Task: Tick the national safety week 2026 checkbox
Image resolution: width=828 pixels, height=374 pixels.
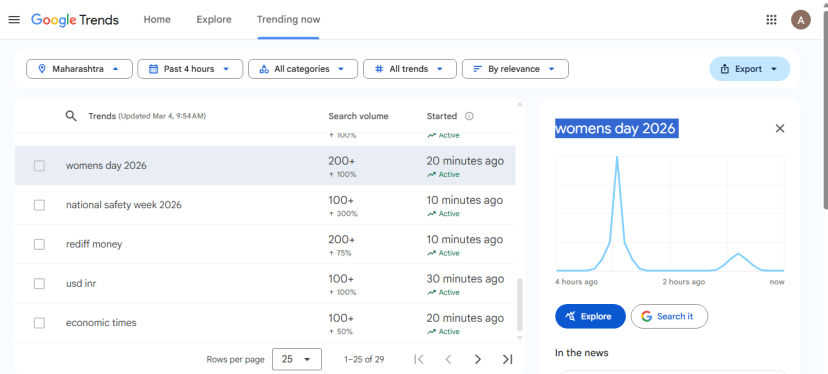Action: (39, 205)
